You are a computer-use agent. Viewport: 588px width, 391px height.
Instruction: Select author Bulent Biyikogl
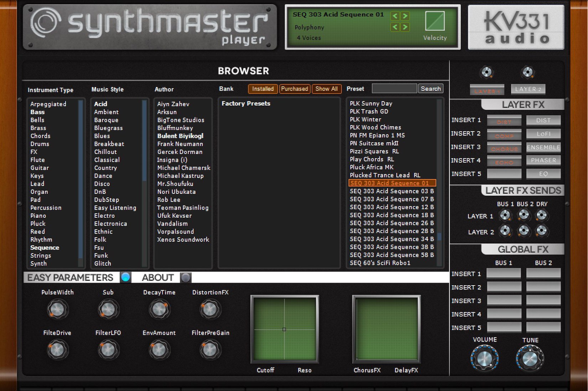(x=180, y=136)
